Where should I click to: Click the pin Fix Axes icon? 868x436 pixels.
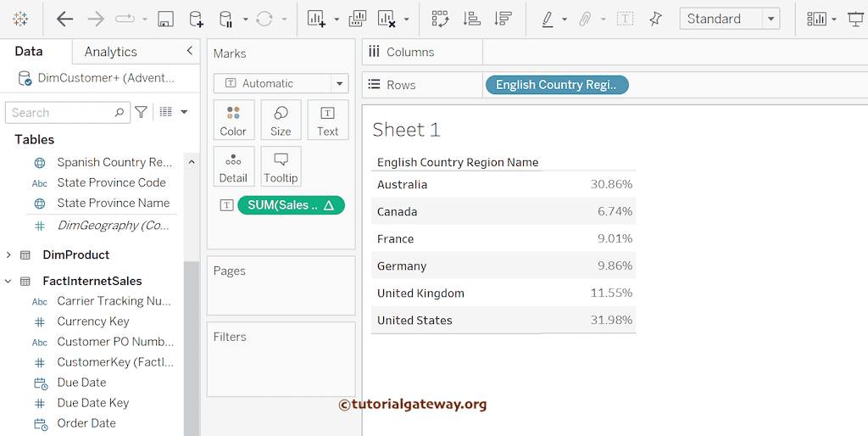(655, 19)
